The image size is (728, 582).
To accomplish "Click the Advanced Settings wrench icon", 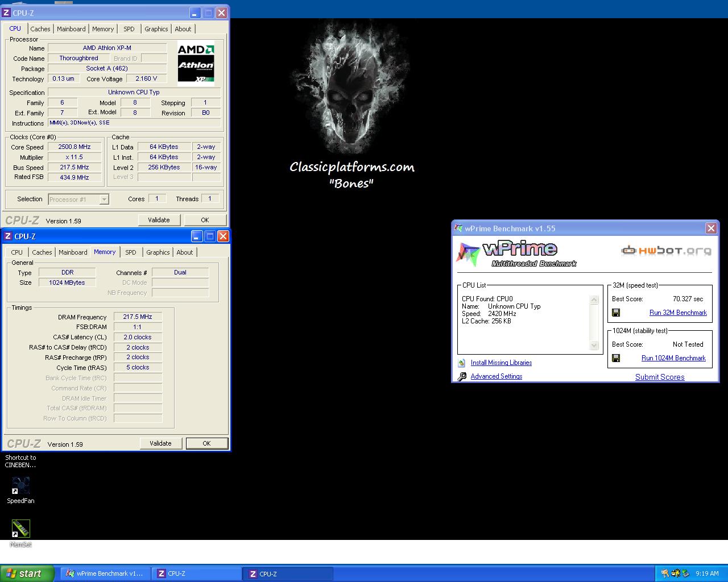I will 462,376.
